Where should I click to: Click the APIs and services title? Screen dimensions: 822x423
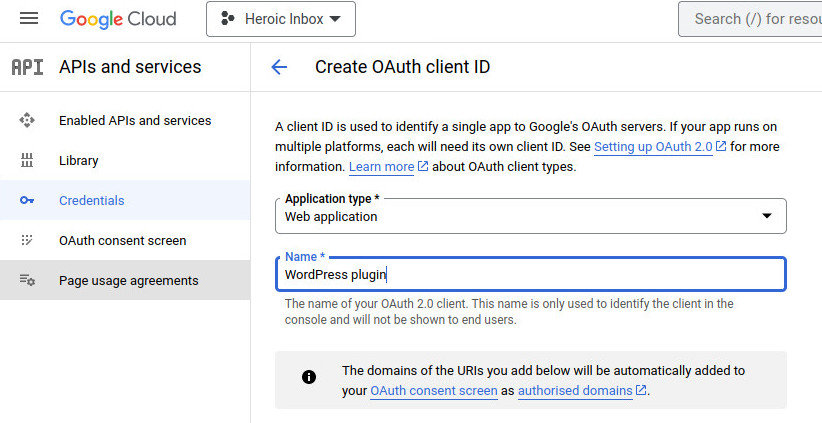coord(130,67)
